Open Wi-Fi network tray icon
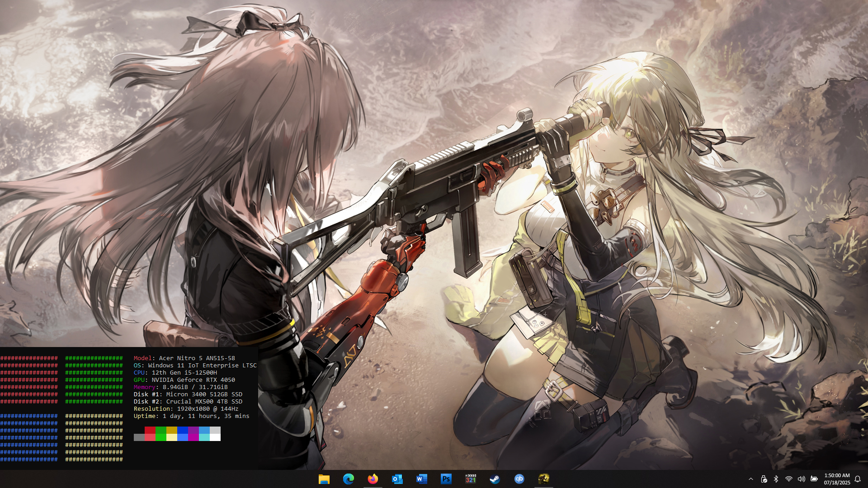The height and width of the screenshot is (488, 868). click(789, 479)
